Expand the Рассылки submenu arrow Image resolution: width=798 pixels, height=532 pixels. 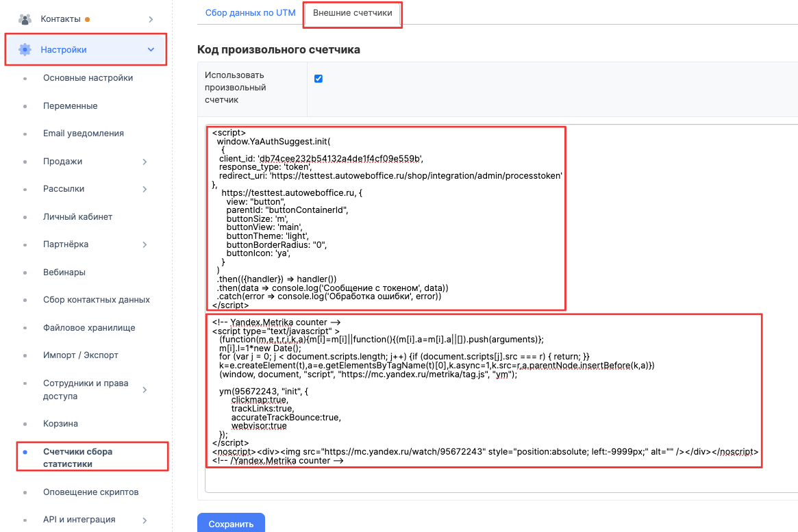pos(145,189)
